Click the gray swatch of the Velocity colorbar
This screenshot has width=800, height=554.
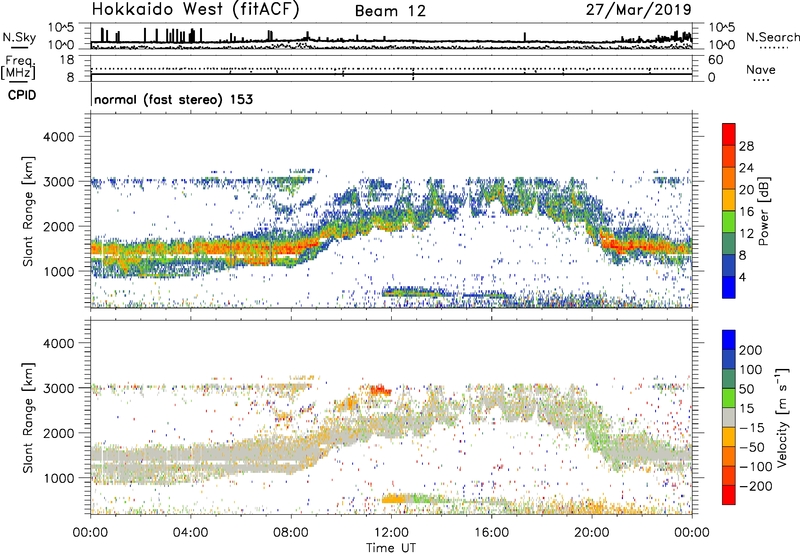(x=729, y=418)
